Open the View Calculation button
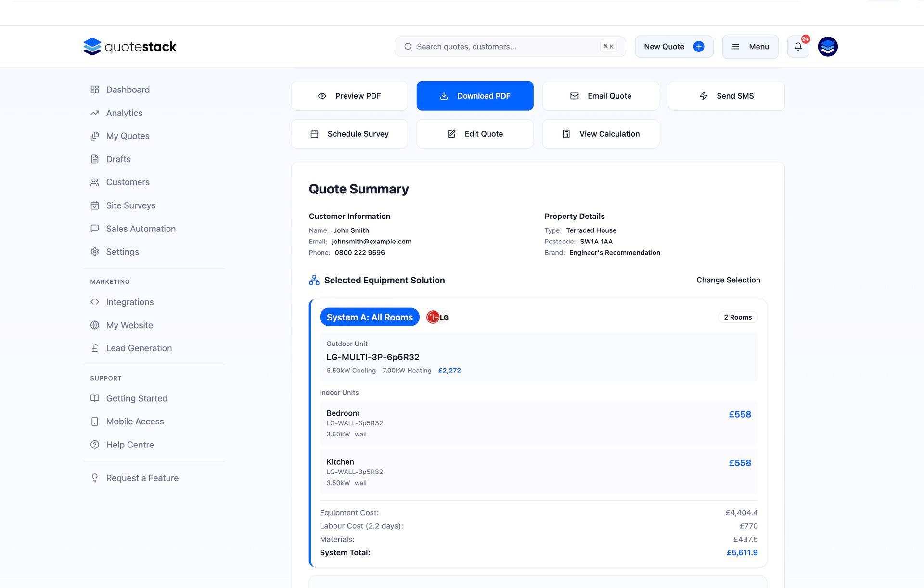Image resolution: width=924 pixels, height=588 pixels. tap(600, 134)
